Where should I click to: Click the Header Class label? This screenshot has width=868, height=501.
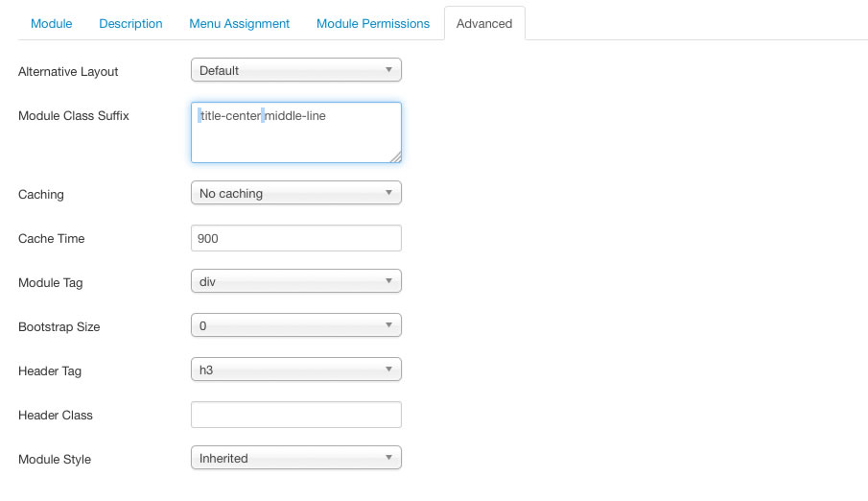click(x=56, y=415)
